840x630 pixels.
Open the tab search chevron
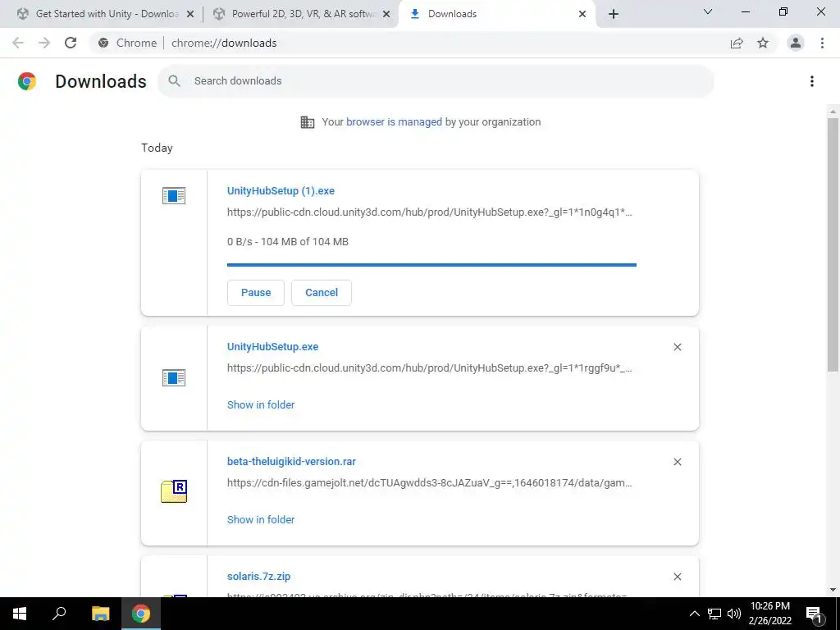point(708,11)
